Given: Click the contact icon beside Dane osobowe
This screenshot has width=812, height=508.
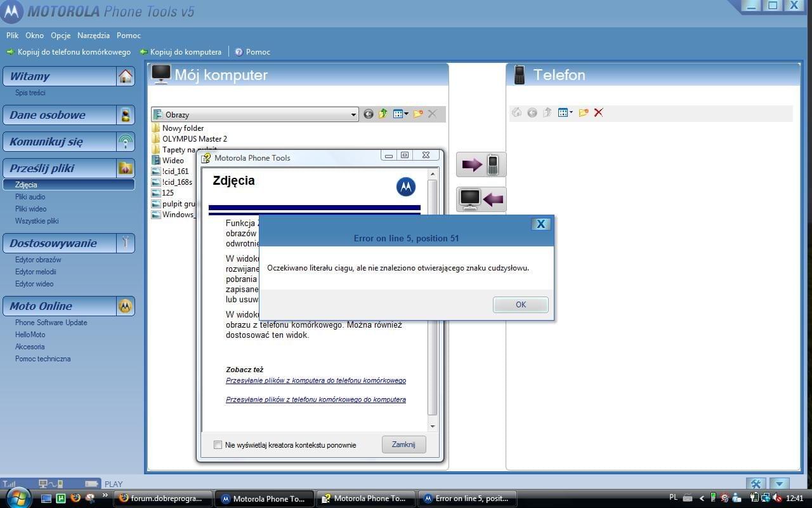Looking at the screenshot, I should tap(126, 115).
